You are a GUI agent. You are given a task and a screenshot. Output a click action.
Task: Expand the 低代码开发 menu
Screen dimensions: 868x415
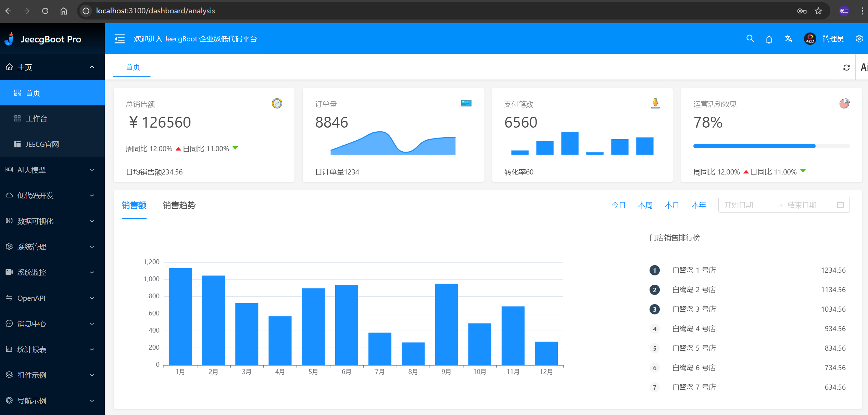52,195
